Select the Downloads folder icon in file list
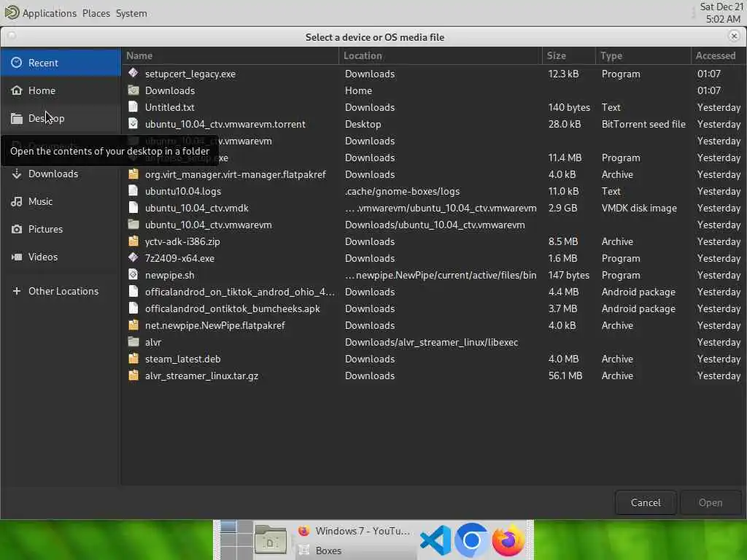This screenshot has height=560, width=747. point(133,90)
